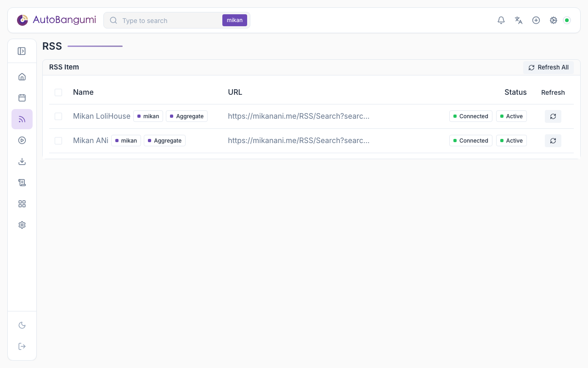The height and width of the screenshot is (368, 588).
Task: Refresh the Mikan LoliHouse feed
Action: [x=553, y=116]
